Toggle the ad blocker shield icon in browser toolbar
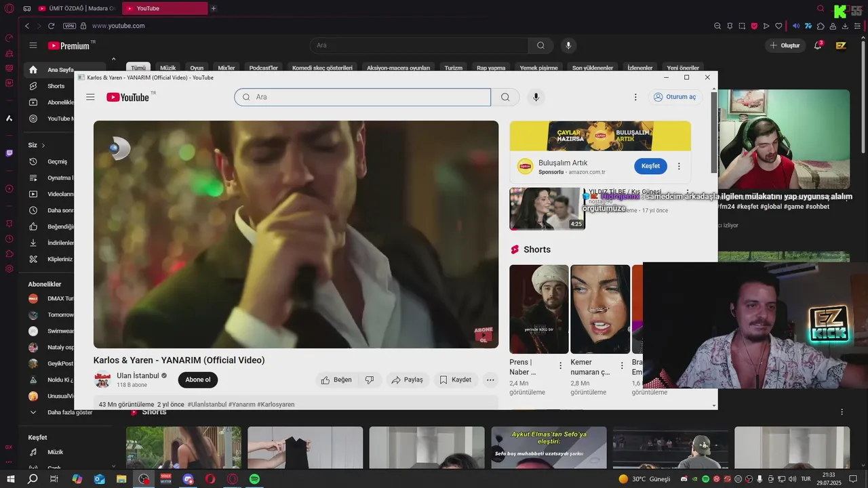This screenshot has width=868, height=488. click(754, 26)
